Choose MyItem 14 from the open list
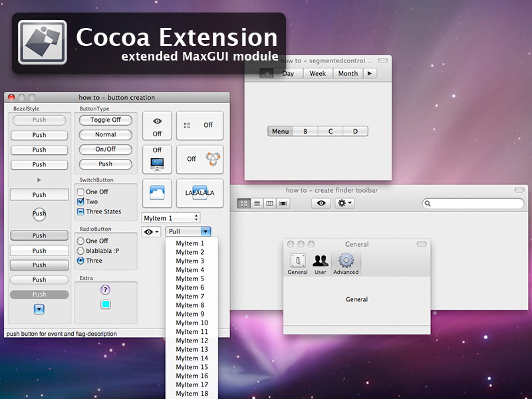 pos(192,358)
